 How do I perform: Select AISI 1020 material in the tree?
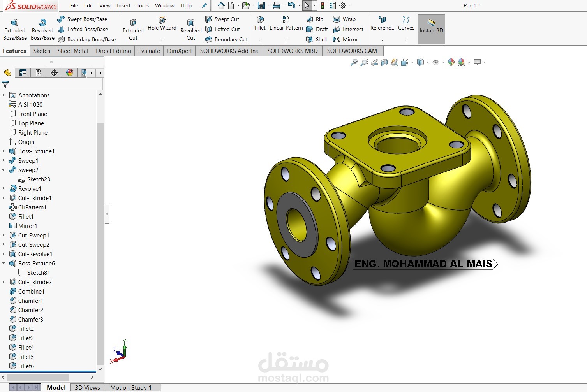(x=30, y=104)
